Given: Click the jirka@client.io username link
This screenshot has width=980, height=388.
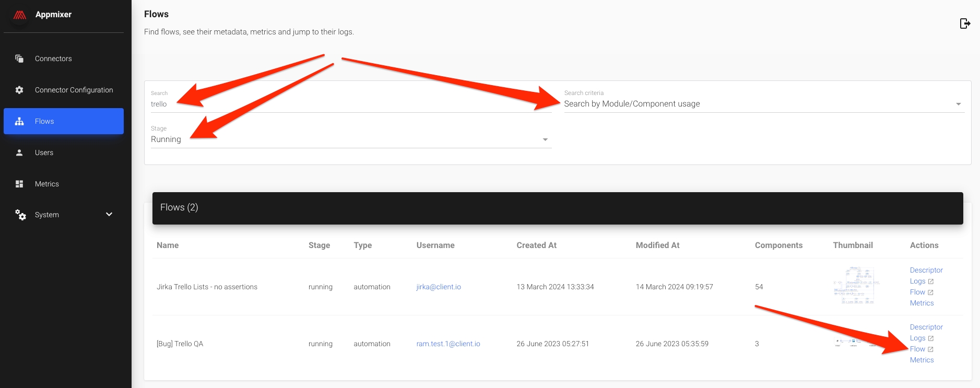Looking at the screenshot, I should click(x=438, y=287).
